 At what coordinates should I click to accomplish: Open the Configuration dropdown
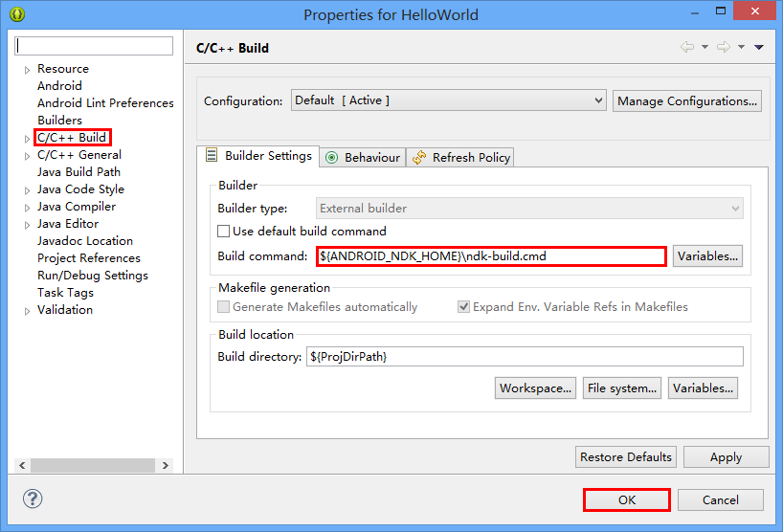tap(448, 100)
